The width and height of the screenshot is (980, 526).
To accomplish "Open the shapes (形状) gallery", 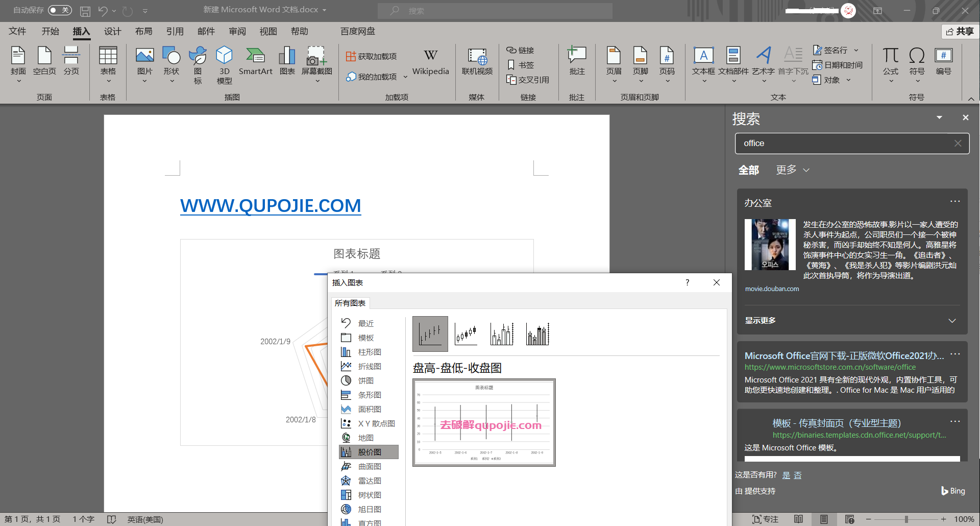I will click(171, 64).
